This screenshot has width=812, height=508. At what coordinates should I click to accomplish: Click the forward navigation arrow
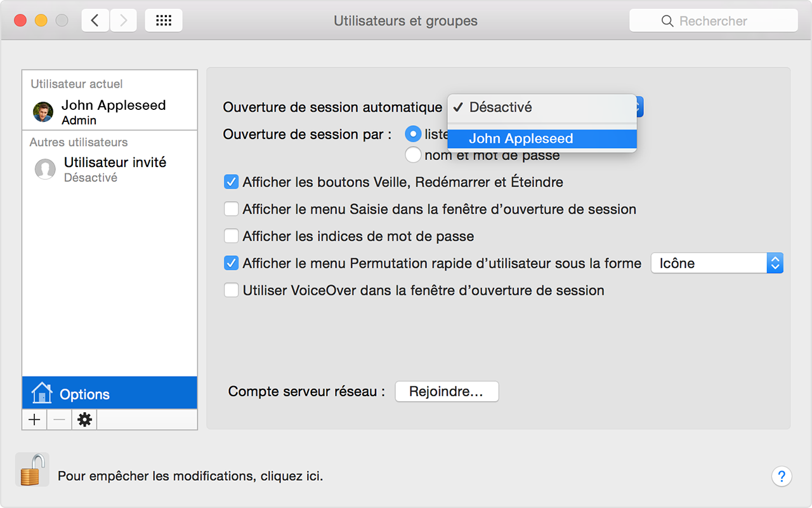click(x=124, y=20)
